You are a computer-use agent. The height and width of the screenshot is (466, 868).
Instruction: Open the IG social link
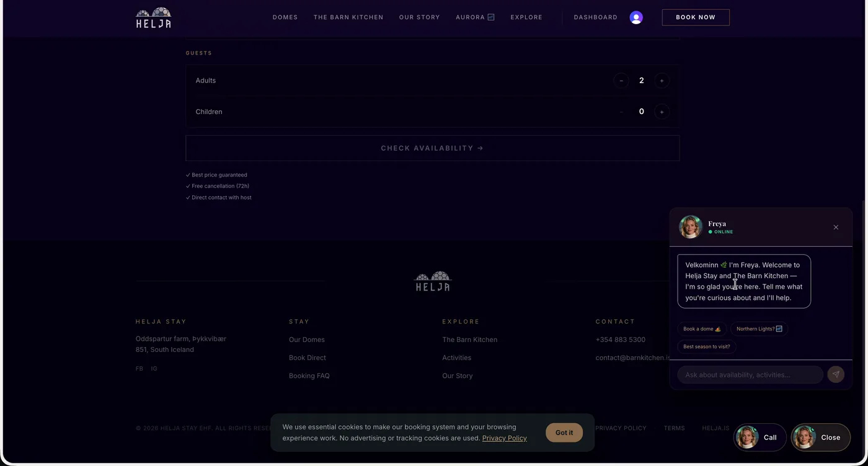(154, 369)
